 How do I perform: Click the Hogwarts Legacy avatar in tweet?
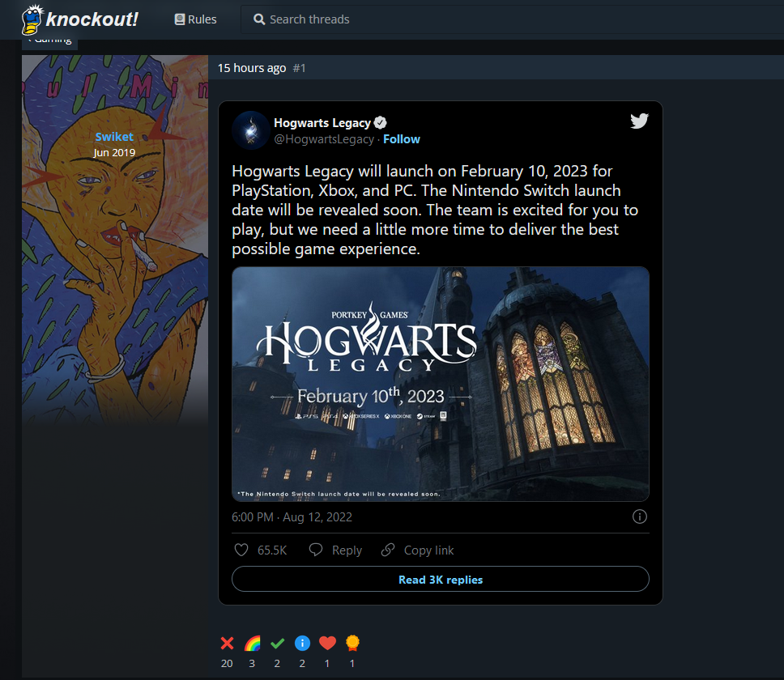point(251,130)
